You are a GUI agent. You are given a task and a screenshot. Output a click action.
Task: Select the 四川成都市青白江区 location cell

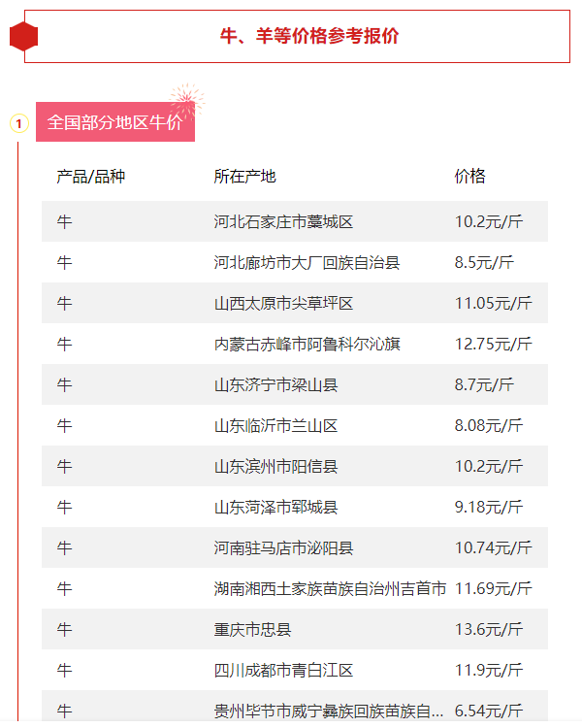coord(283,671)
